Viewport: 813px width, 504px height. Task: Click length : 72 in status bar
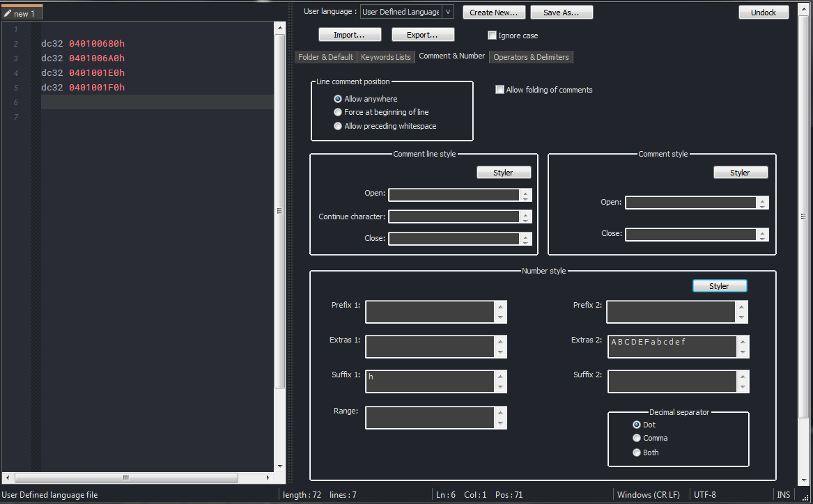(302, 495)
